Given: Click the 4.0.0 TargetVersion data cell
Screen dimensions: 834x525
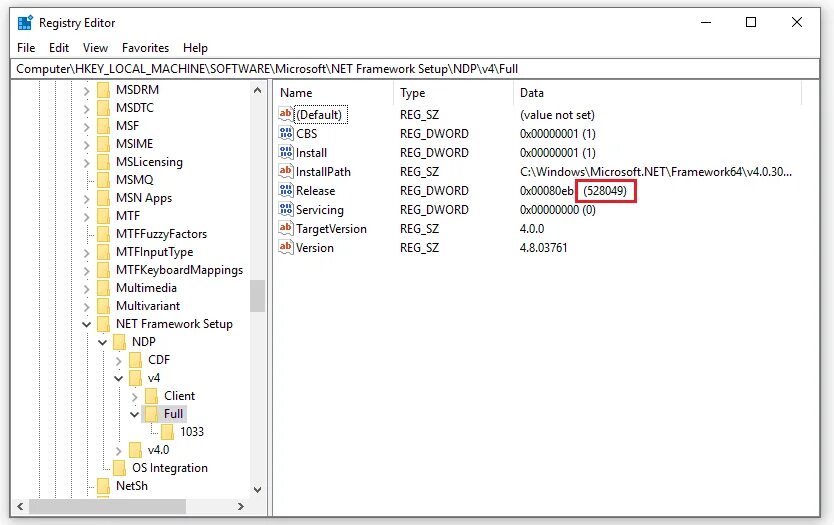Looking at the screenshot, I should (532, 229).
